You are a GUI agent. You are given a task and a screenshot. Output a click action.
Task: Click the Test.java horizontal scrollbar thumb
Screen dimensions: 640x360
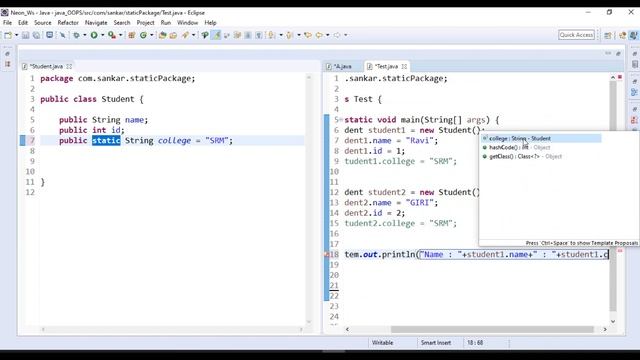[x=492, y=329]
